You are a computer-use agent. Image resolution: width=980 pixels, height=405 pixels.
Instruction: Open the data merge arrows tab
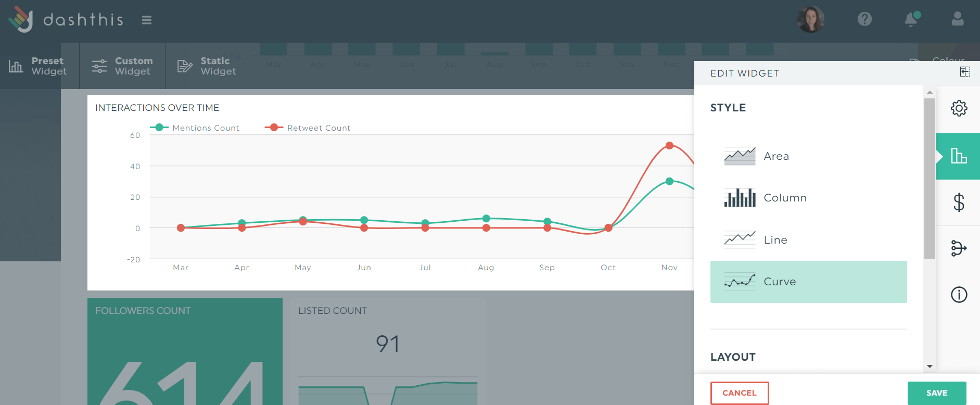point(959,248)
